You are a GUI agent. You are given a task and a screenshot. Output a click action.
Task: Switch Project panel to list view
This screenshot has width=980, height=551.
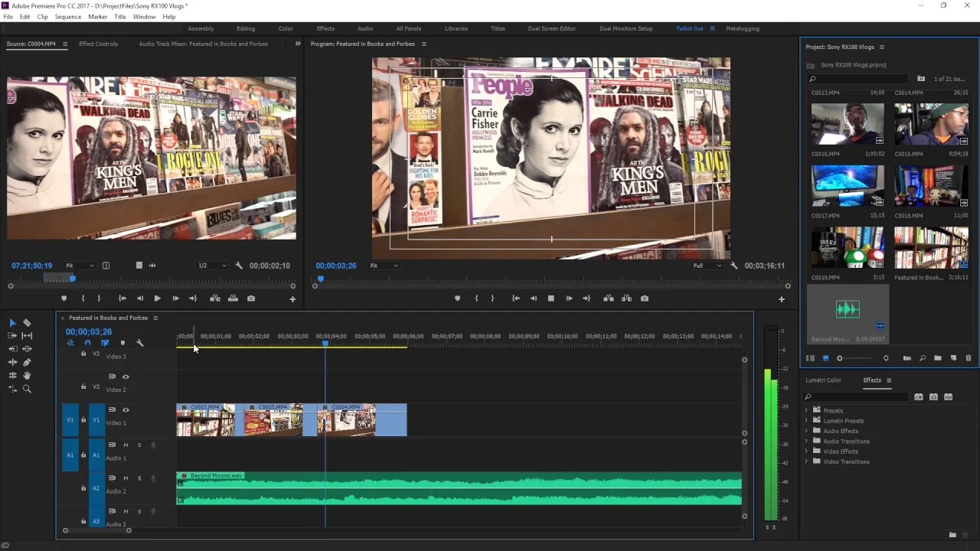coord(811,358)
